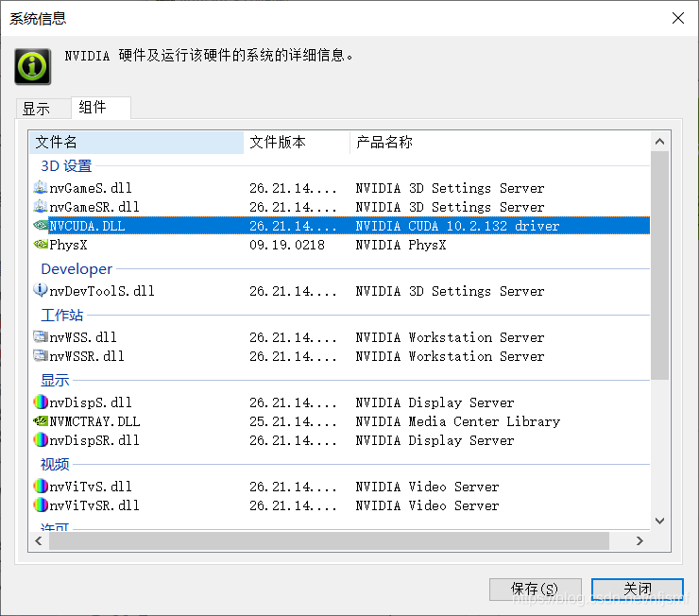Viewport: 699px width, 616px height.
Task: Click the horizontal scrollbar right arrow
Action: click(639, 541)
